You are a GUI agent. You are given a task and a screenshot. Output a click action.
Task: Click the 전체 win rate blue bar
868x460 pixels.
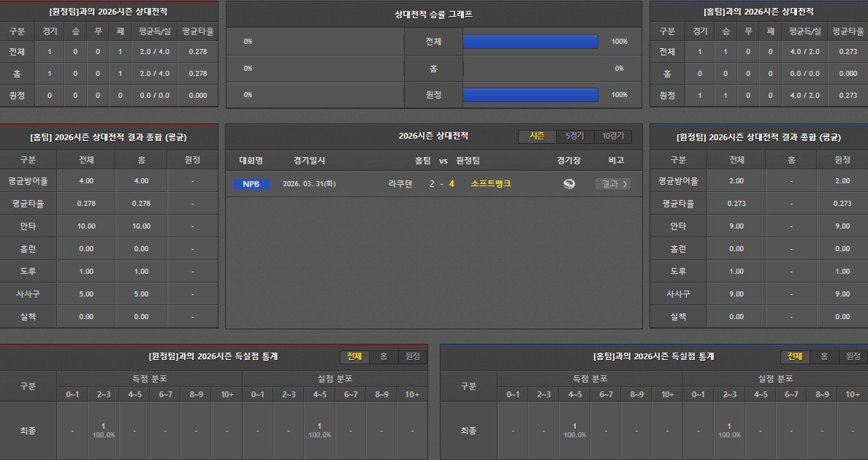[x=530, y=42]
